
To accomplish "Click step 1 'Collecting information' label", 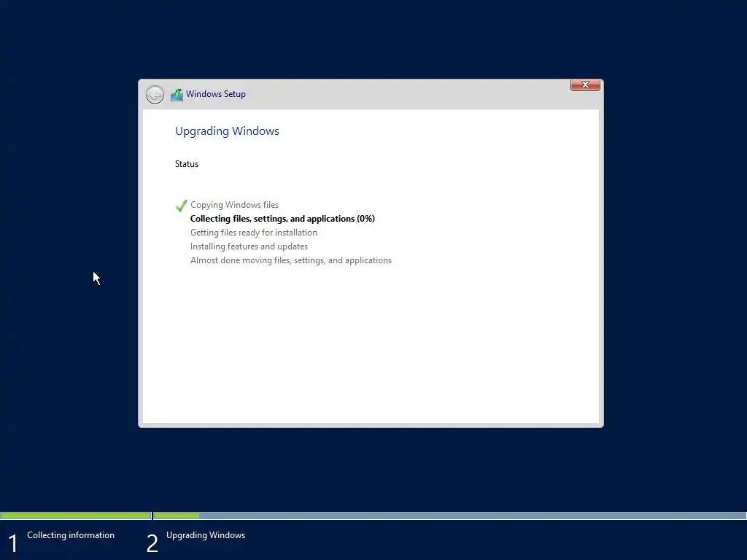I will coord(71,535).
